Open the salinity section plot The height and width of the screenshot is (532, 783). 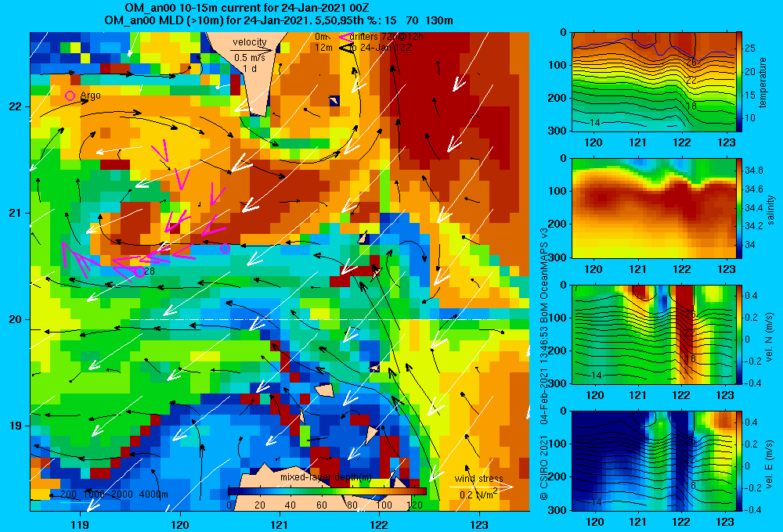(653, 208)
